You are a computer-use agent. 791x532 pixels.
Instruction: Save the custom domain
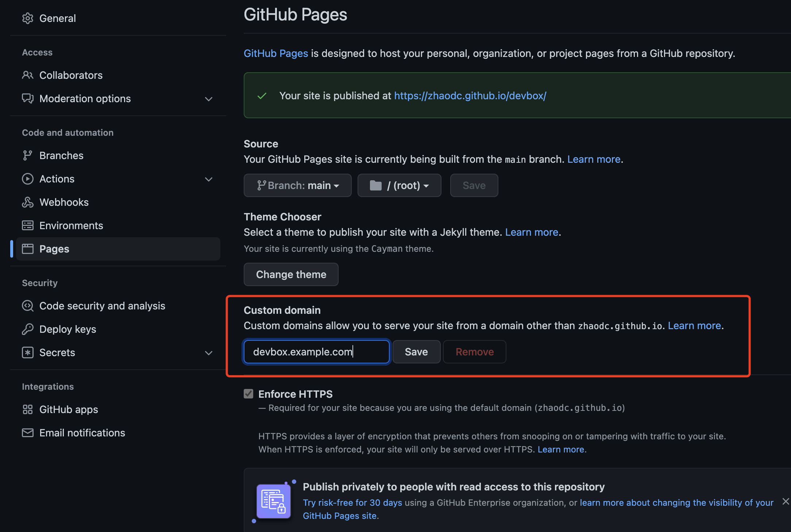[416, 352]
